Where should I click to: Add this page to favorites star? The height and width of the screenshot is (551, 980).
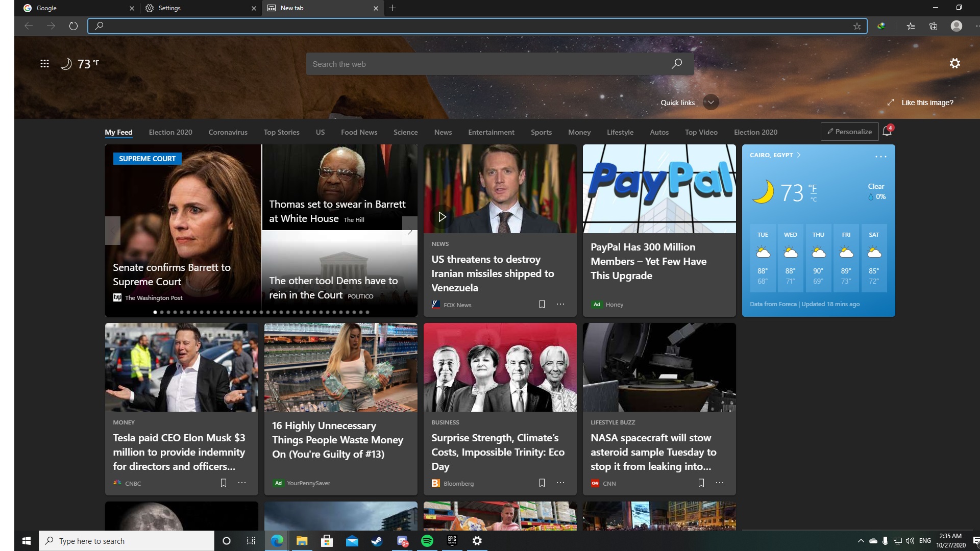point(857,26)
